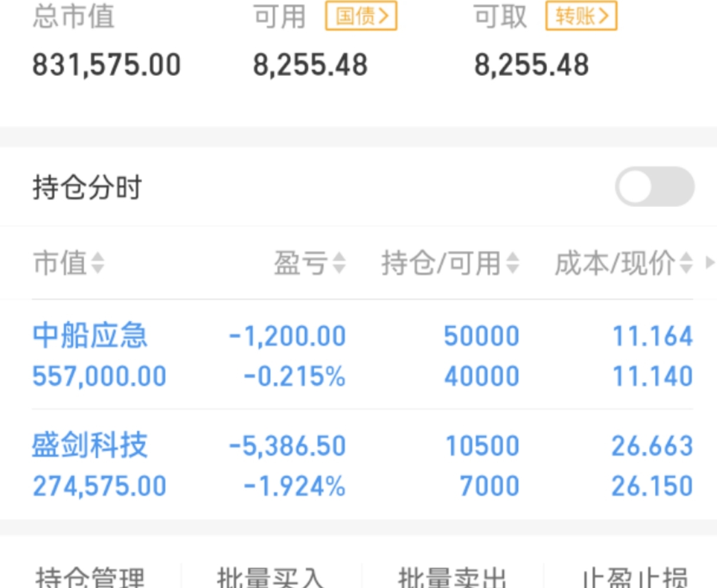Click the 持仓分时 label

tap(87, 188)
